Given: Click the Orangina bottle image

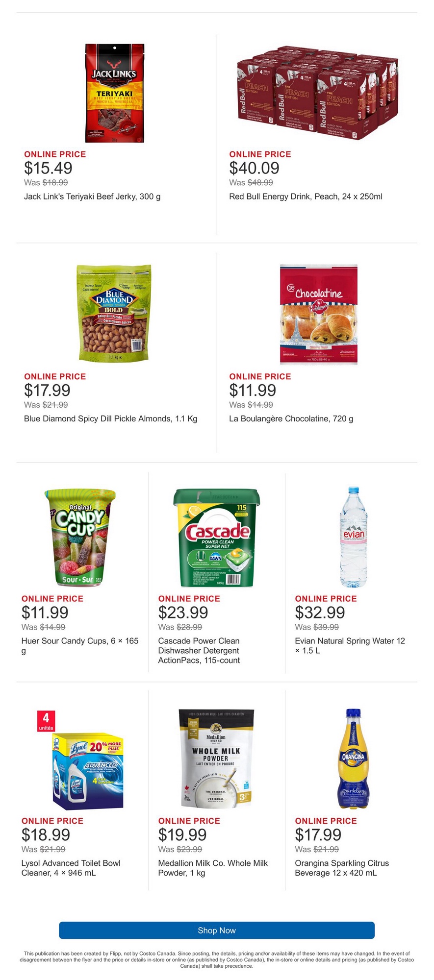Looking at the screenshot, I should 353,759.
